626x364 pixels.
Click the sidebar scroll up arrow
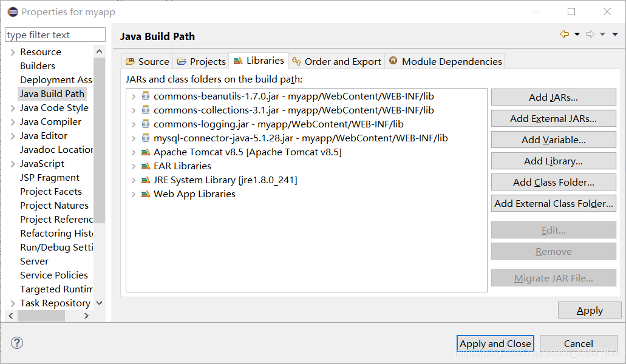coord(100,52)
